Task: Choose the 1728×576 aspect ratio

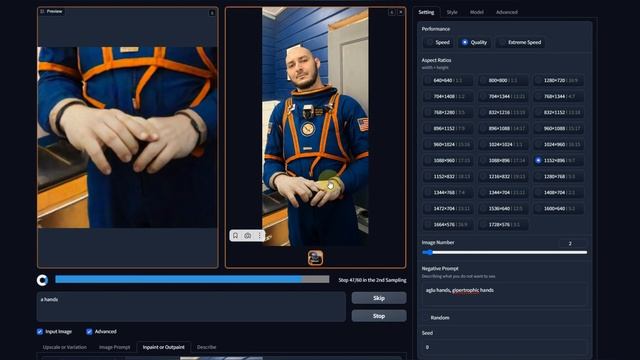Action: tap(503, 224)
